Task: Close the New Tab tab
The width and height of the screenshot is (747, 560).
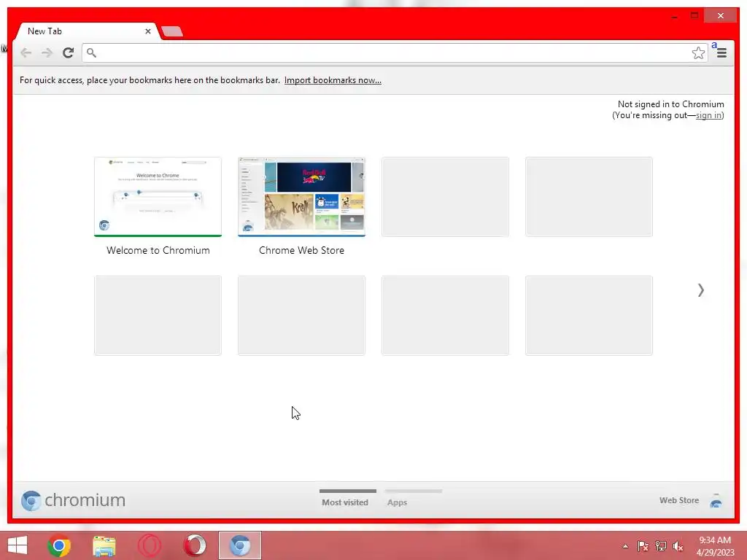Action: pyautogui.click(x=147, y=31)
